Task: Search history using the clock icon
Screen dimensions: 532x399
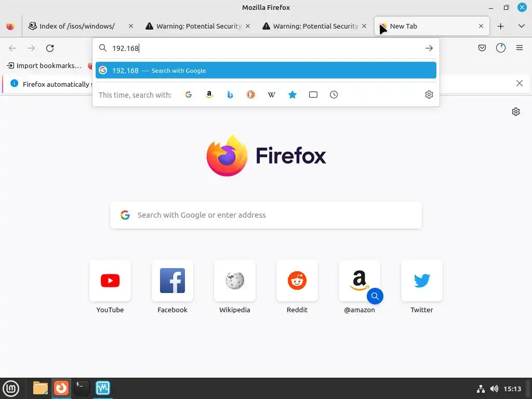Action: tap(334, 95)
